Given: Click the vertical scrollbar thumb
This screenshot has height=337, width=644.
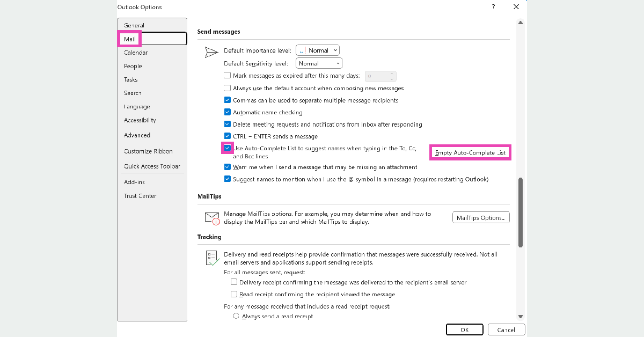Looking at the screenshot, I should tap(520, 212).
